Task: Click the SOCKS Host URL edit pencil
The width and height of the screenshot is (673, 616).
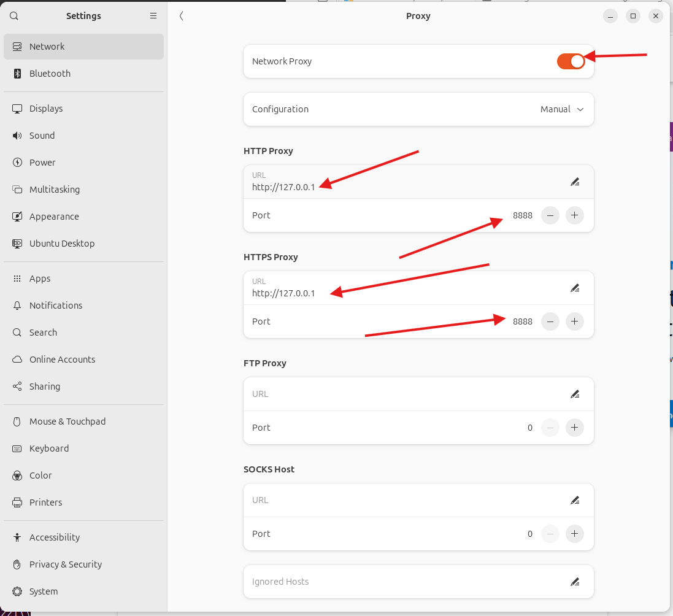Action: click(574, 500)
